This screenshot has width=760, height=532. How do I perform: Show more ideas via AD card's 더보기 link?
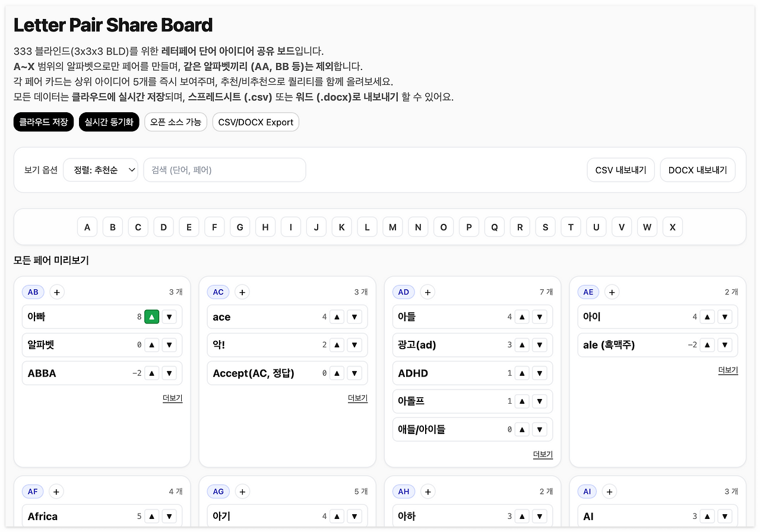coord(543,454)
